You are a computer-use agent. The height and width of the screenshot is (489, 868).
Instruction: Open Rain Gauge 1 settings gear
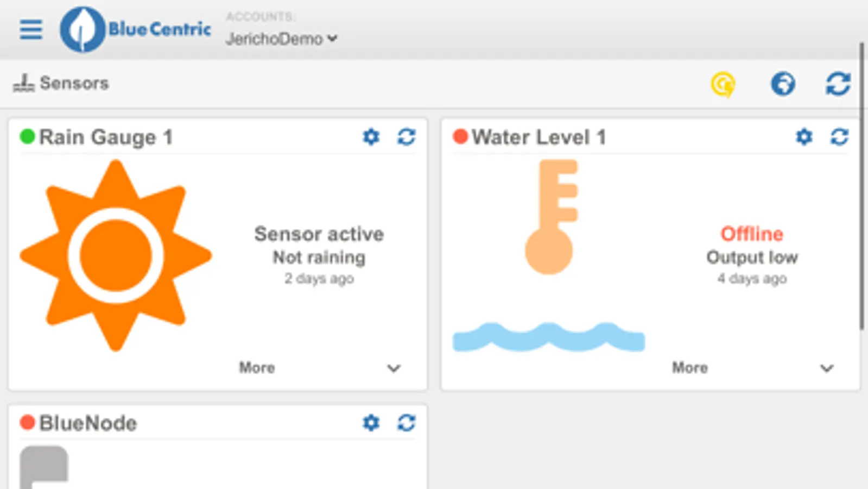click(x=371, y=137)
